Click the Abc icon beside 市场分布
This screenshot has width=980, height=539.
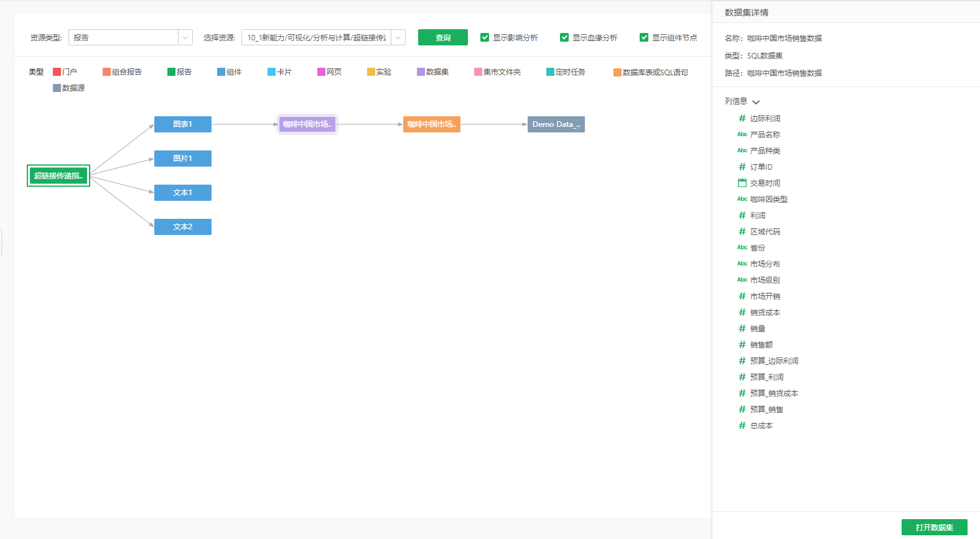pos(742,264)
